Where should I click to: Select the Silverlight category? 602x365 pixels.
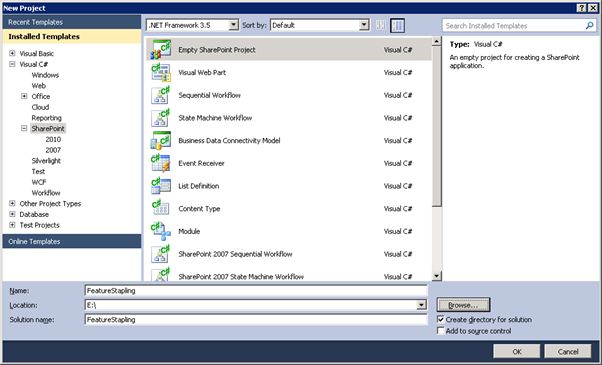pos(46,161)
